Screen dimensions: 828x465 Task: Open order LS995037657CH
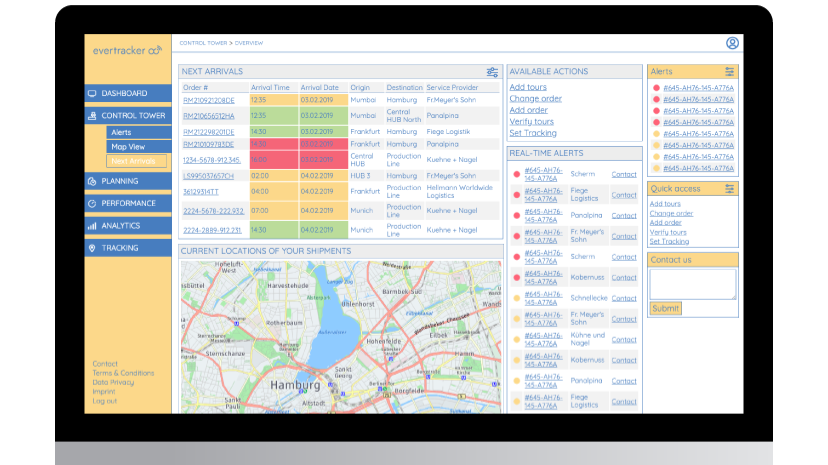tap(208, 176)
